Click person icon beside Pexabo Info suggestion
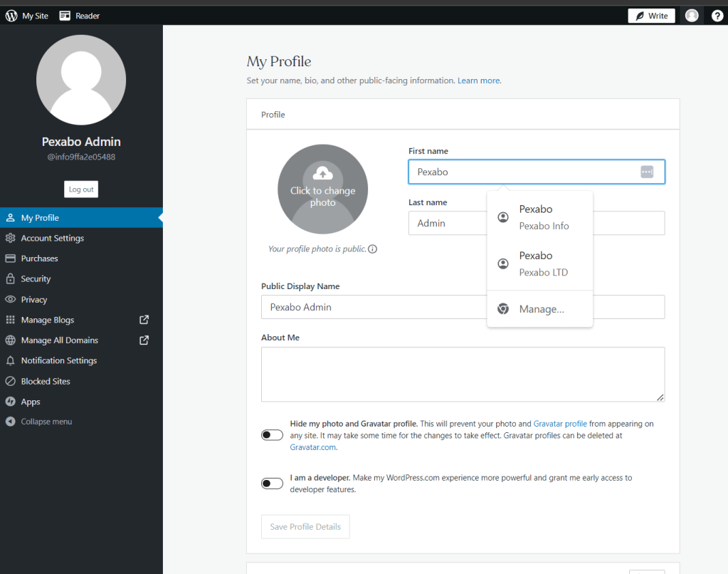 coord(503,217)
